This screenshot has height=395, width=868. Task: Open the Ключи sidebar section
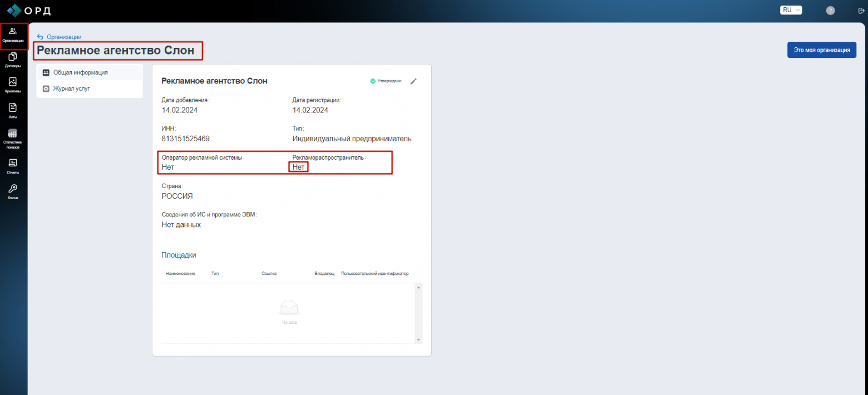click(x=13, y=192)
